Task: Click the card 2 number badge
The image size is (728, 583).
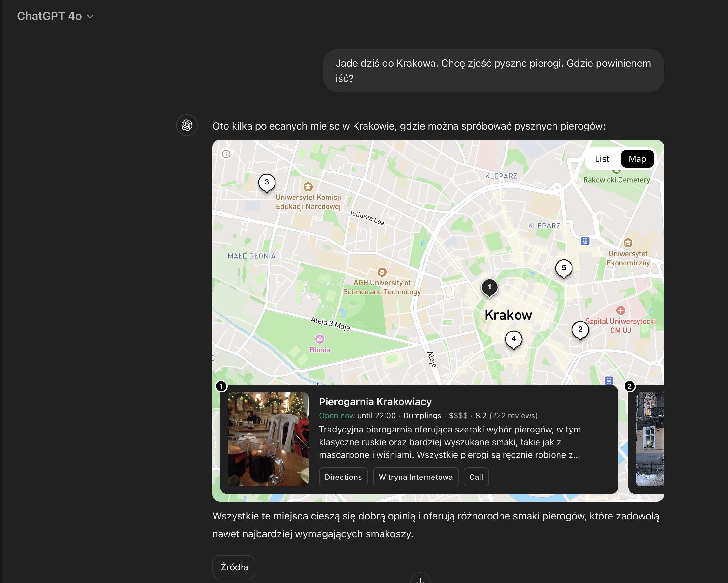Action: 629,386
